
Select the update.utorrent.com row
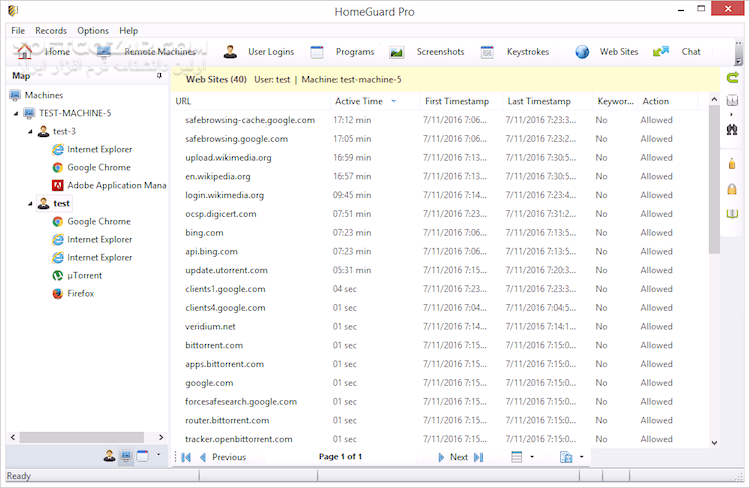[x=439, y=270]
